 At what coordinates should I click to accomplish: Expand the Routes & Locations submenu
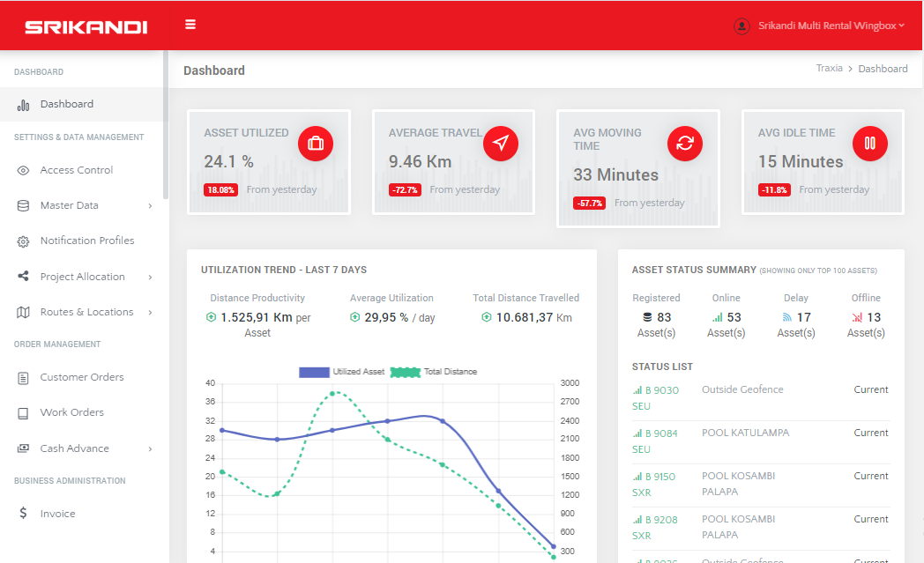pos(84,312)
